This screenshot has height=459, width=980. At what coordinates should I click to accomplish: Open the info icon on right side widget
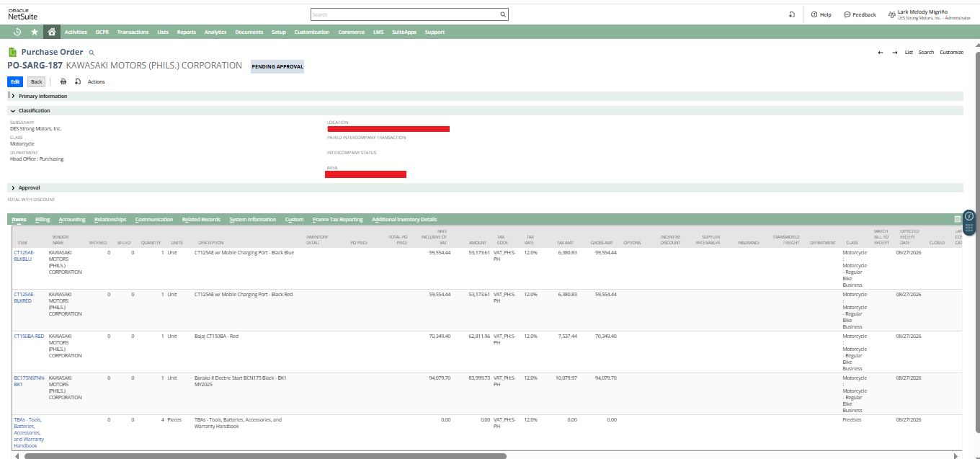pos(969,216)
